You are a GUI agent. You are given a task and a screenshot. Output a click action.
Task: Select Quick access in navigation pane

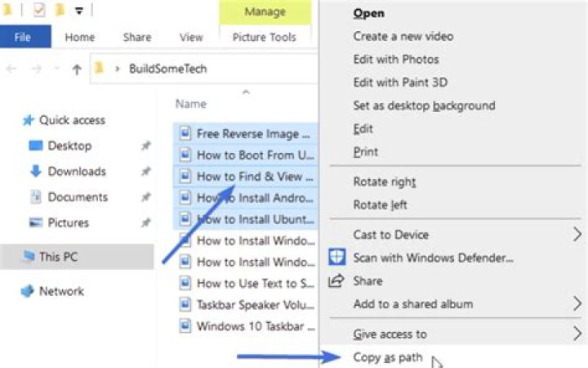[72, 120]
